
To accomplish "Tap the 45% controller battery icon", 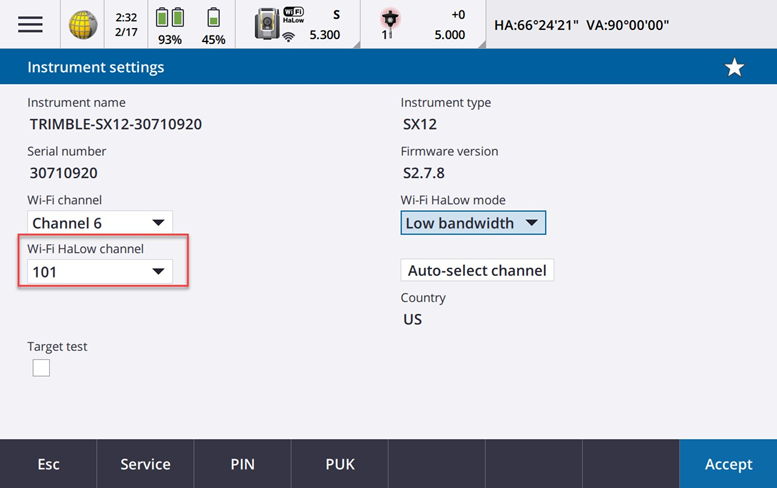I will click(213, 18).
